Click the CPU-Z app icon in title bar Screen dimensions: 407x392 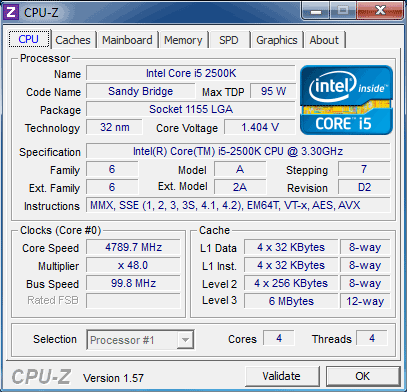click(x=11, y=12)
